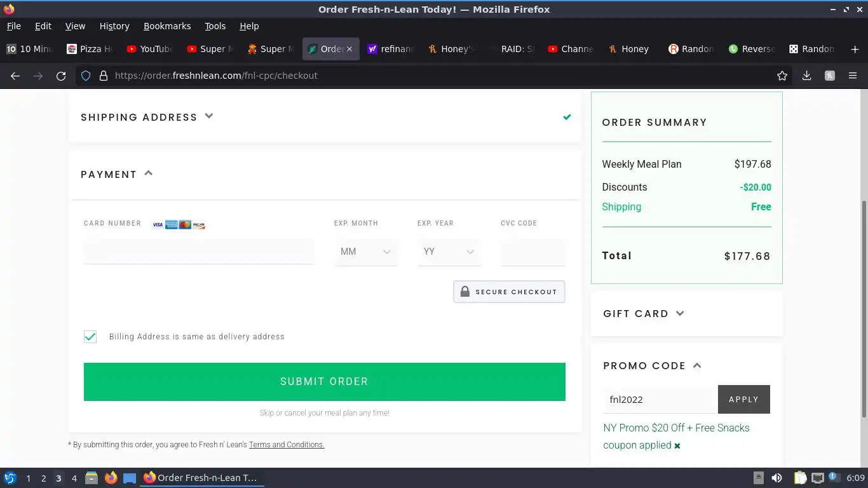Image resolution: width=868 pixels, height=488 pixels.
Task: Open the application menu icon in taskbar
Action: pos(10,478)
